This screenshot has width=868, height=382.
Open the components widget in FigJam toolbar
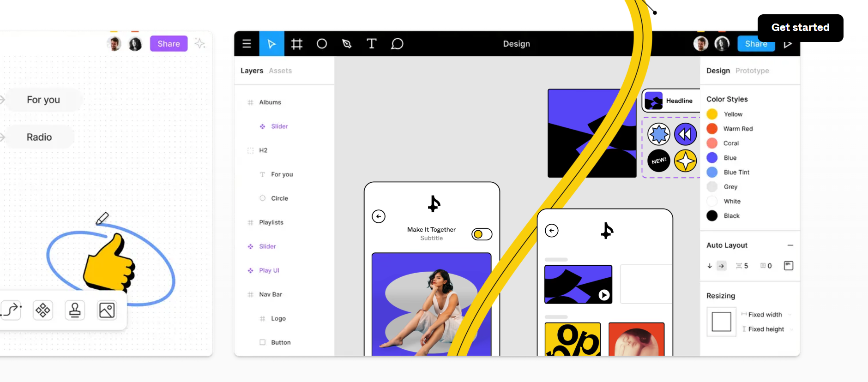pos(43,310)
